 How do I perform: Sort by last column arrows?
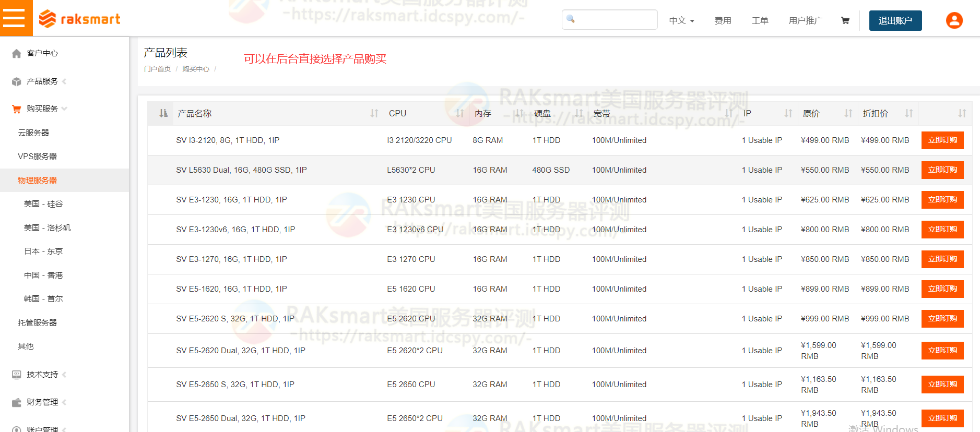(x=962, y=113)
